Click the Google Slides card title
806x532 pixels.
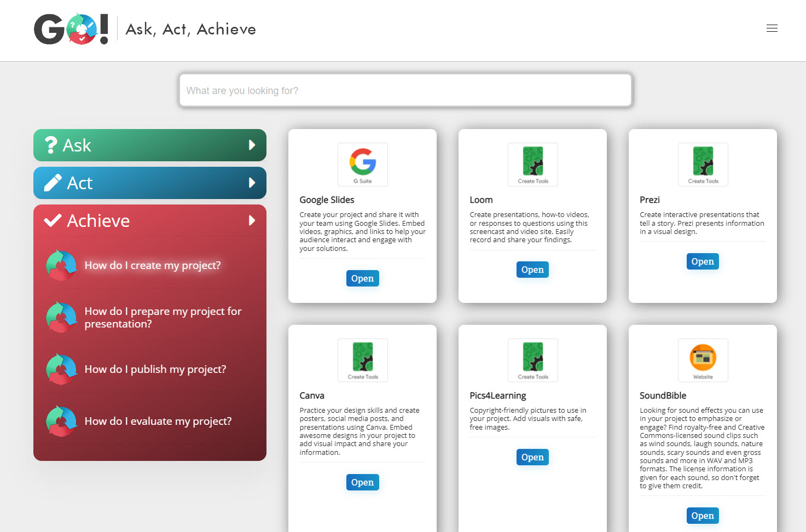(327, 200)
